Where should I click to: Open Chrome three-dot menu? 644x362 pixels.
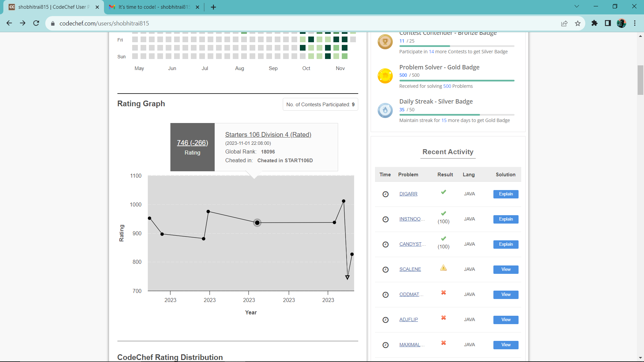tap(635, 23)
